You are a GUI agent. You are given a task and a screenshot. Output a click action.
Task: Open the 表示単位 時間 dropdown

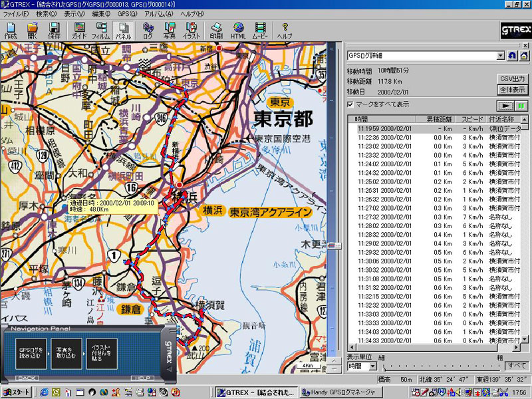[372, 366]
